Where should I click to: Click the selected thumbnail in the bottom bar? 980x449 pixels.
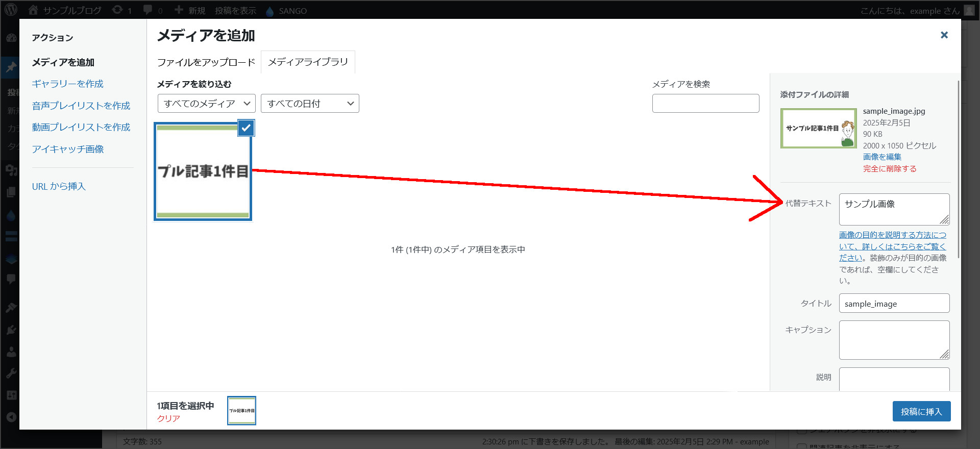[241, 411]
